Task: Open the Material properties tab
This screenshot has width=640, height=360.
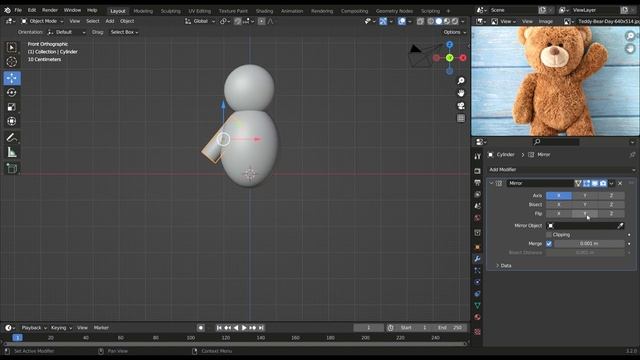Action: tap(477, 317)
